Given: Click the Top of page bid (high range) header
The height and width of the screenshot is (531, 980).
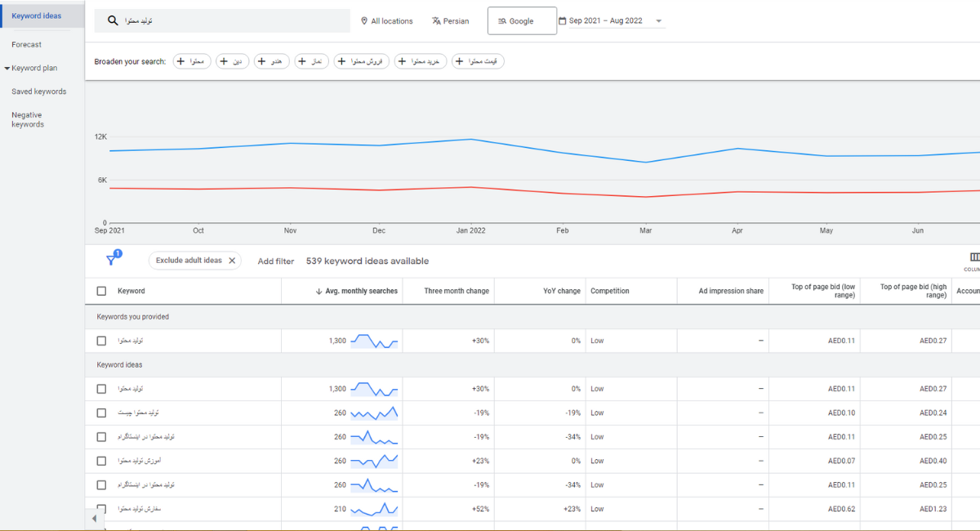Looking at the screenshot, I should (914, 291).
